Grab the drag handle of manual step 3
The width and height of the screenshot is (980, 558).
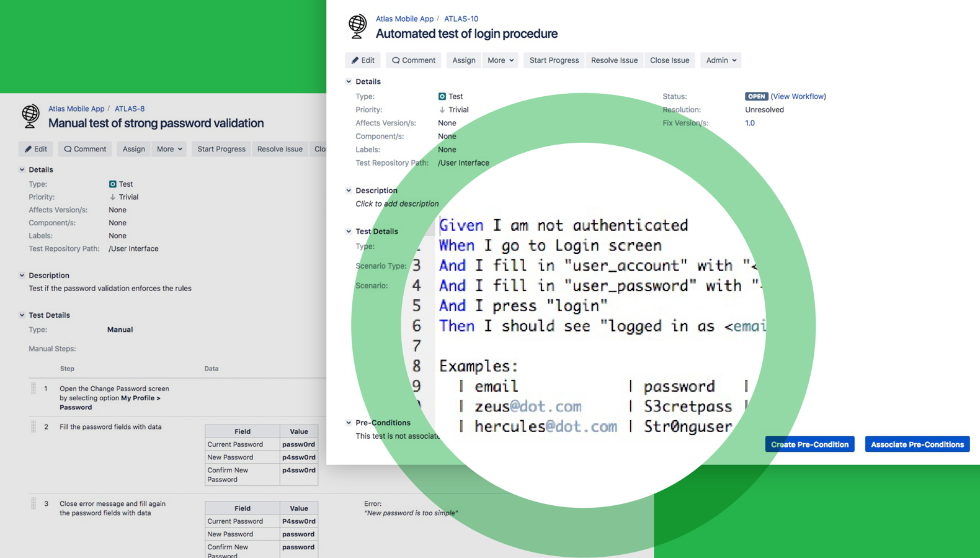(33, 504)
